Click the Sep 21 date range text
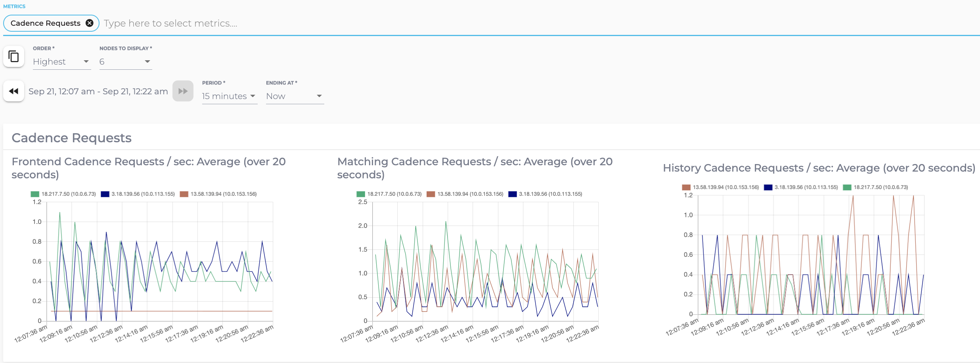Viewport: 980px width, 363px height. (98, 92)
